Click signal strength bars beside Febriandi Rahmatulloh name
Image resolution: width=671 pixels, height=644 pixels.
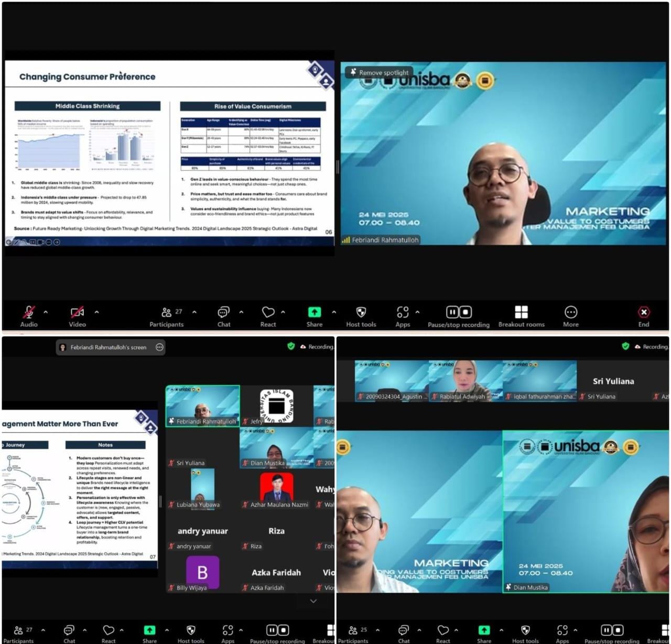click(x=345, y=240)
